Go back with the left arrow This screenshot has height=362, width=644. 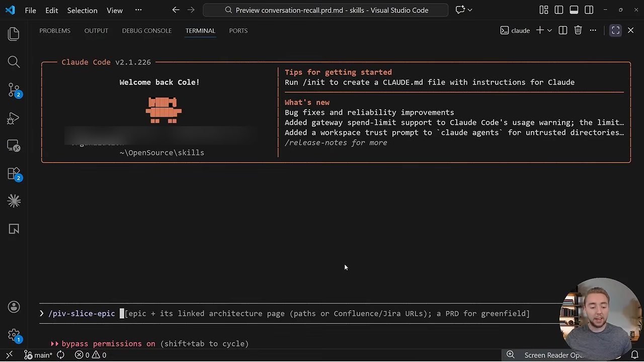176,10
